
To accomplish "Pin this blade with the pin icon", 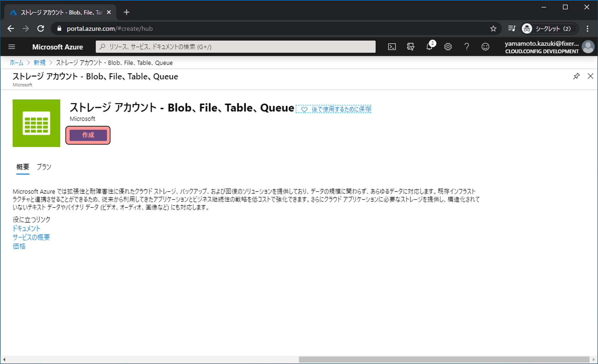I will tap(576, 76).
